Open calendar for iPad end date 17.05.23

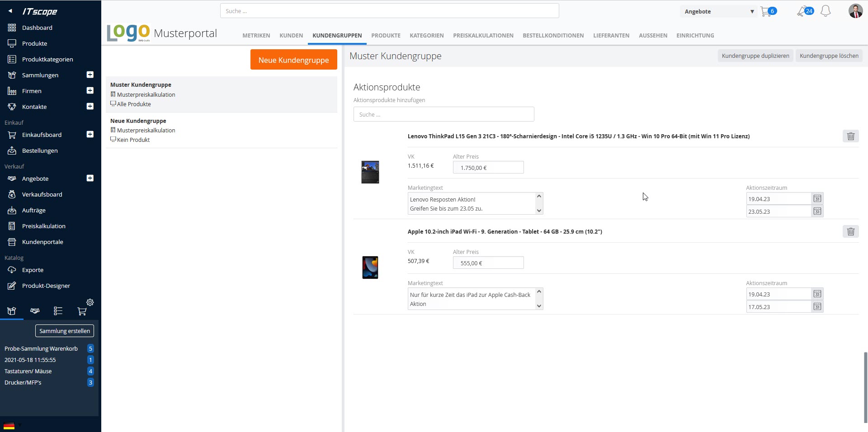tap(817, 306)
